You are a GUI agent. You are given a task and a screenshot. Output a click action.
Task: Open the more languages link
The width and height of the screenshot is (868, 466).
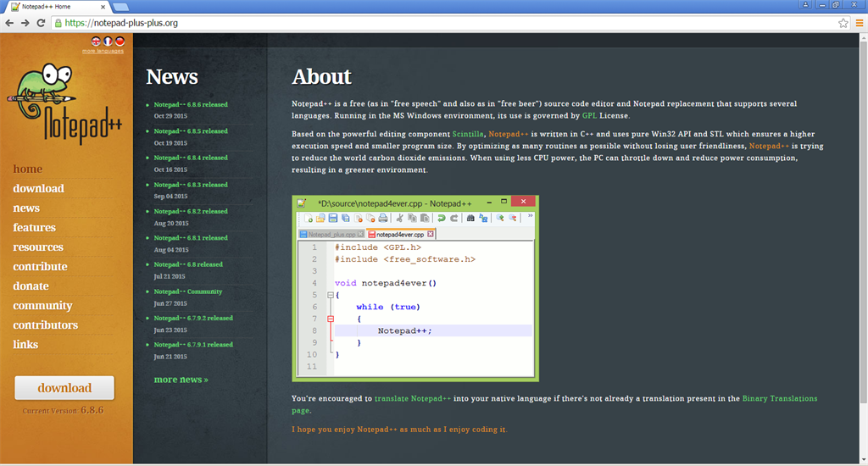pos(103,51)
